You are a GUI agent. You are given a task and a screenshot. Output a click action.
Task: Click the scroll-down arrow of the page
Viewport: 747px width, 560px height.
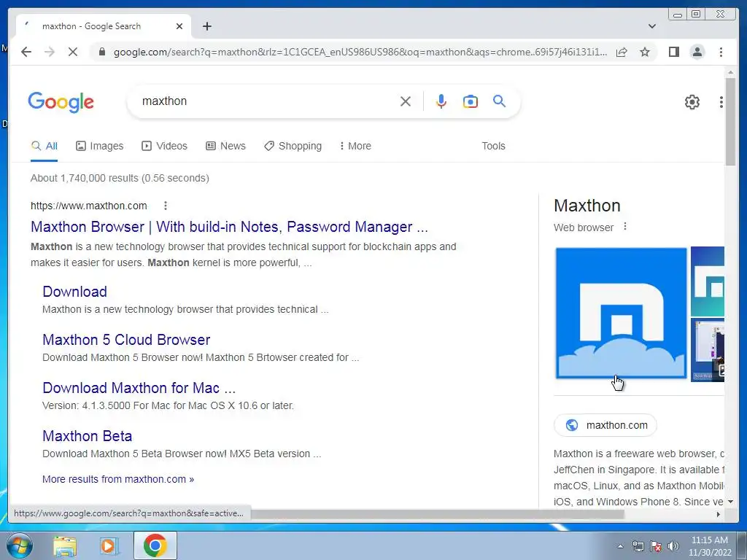730,502
